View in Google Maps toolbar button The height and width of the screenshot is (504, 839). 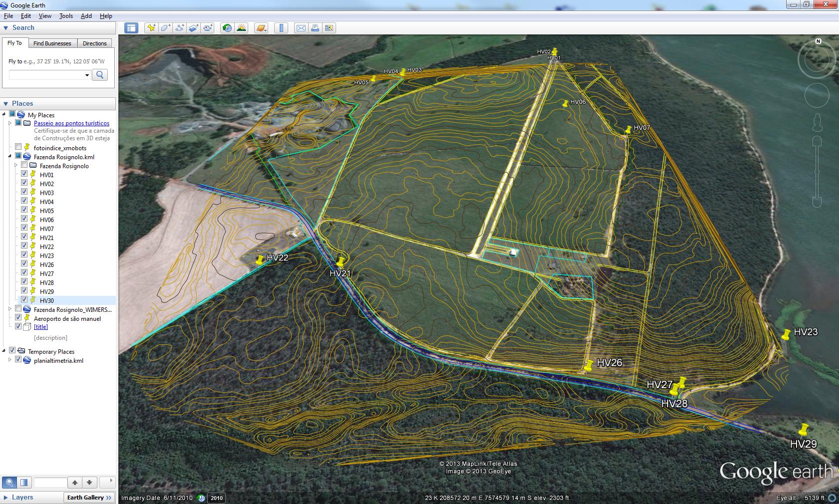(329, 28)
